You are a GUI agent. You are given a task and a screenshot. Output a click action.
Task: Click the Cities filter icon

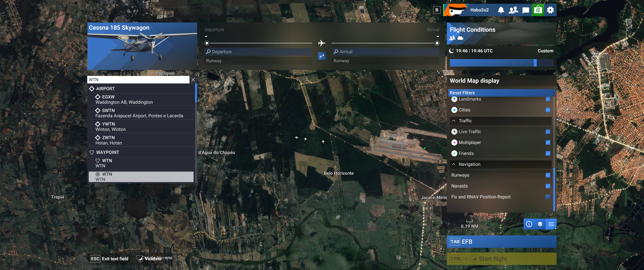coord(454,110)
